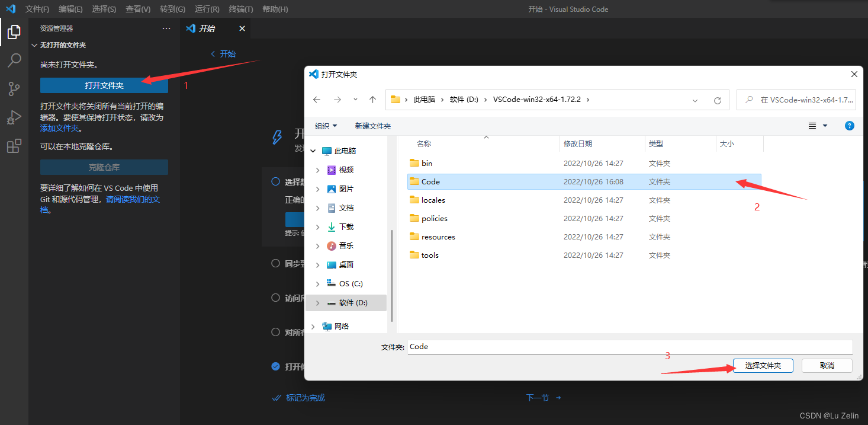The image size is (868, 425).
Task: Open Source Control view in activity bar
Action: [x=14, y=89]
